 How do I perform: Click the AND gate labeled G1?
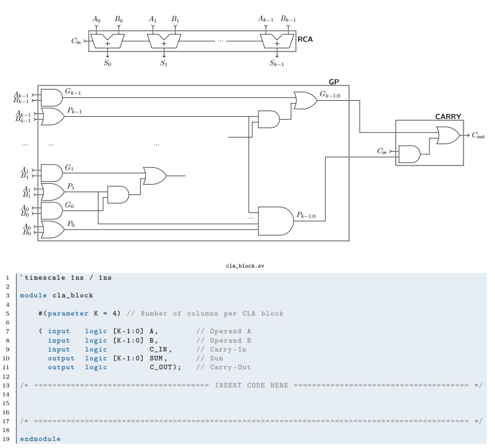[x=52, y=173]
